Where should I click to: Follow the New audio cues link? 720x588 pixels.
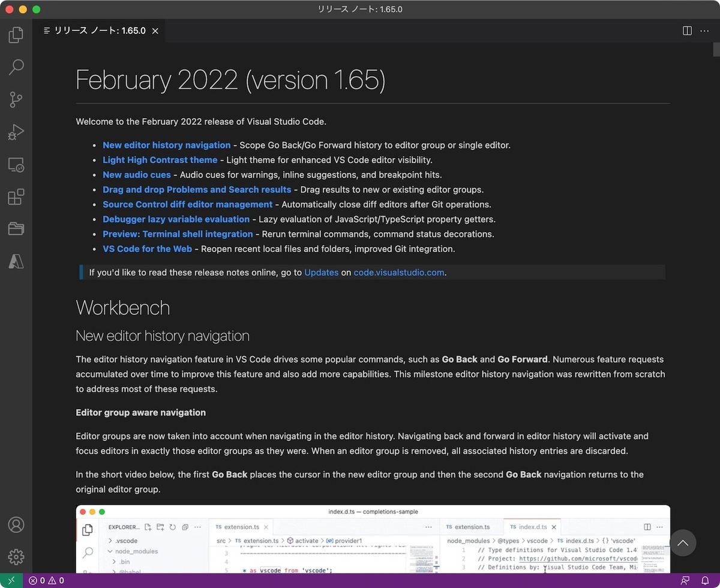point(137,175)
